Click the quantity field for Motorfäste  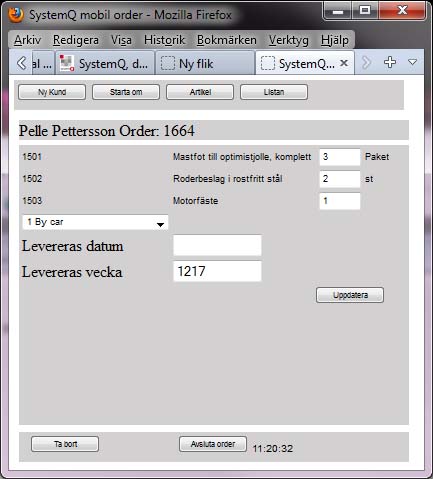(340, 201)
